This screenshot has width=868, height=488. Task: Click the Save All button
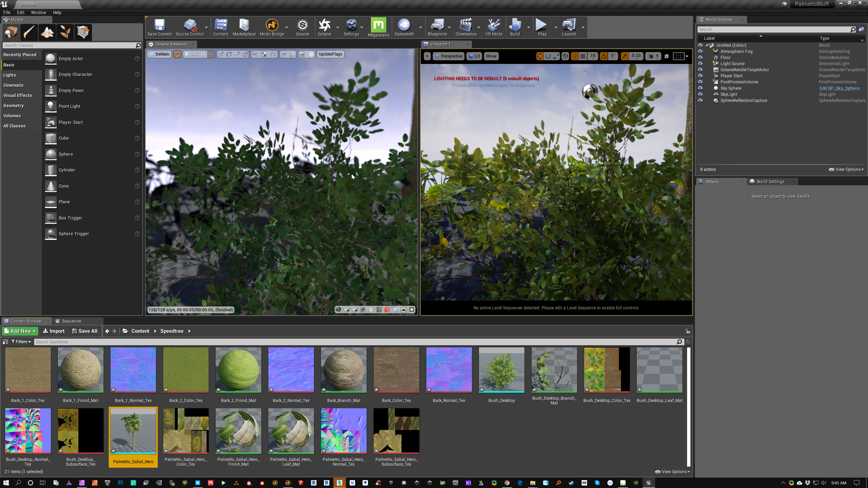click(x=85, y=331)
